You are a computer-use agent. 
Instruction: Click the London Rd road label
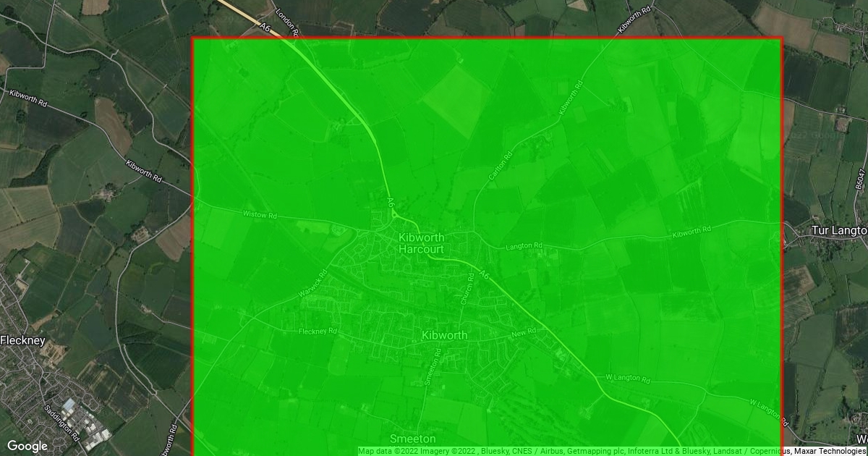pos(287,23)
